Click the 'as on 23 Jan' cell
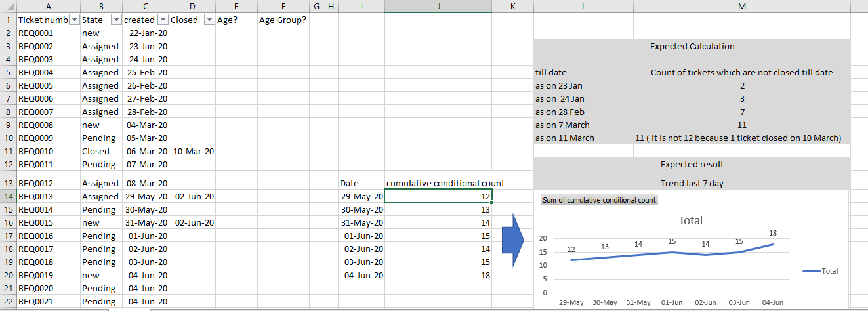This screenshot has height=311, width=868. click(583, 85)
